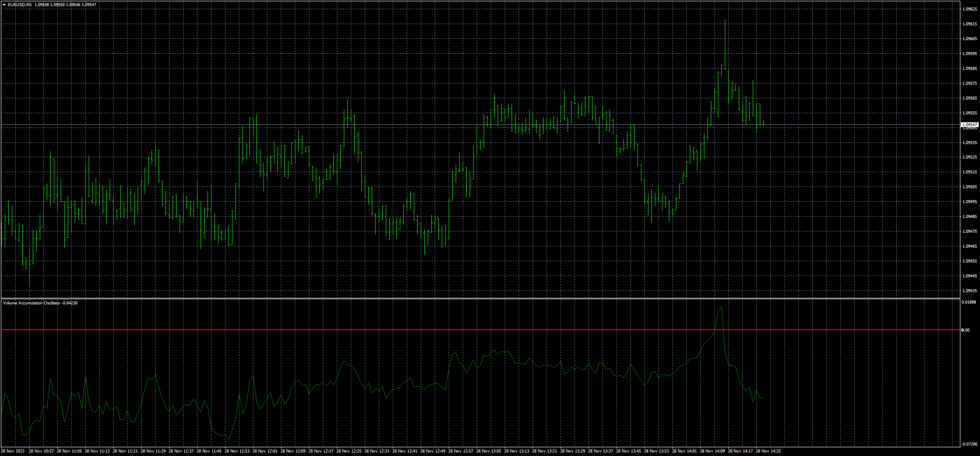
Task: Click price level 1.09465 on the price axis
Action: (970, 246)
